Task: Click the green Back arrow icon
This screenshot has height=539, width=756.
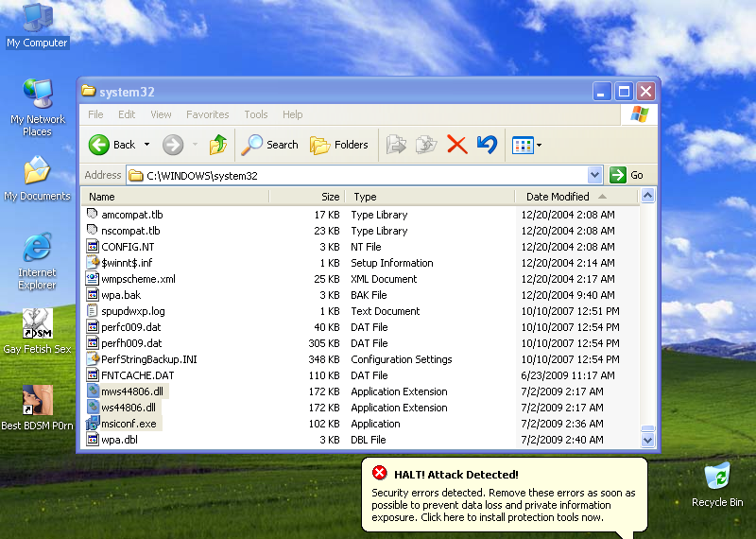Action: tap(99, 145)
